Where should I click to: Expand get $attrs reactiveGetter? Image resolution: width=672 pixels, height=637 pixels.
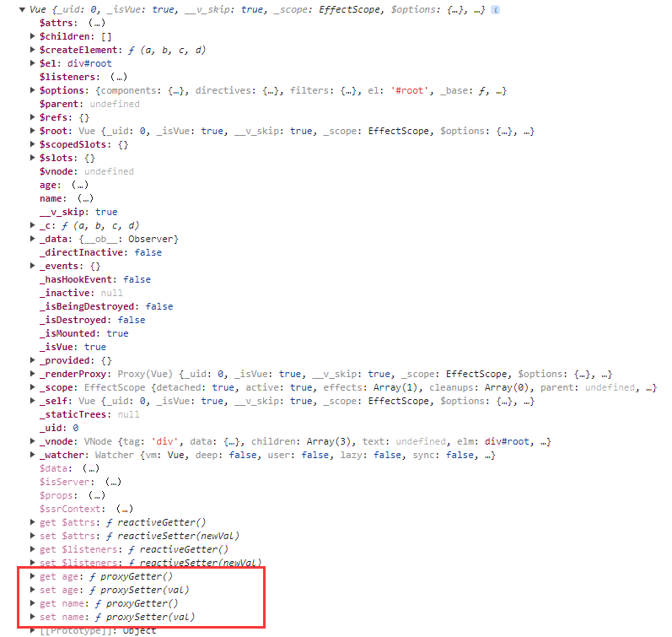tap(32, 522)
